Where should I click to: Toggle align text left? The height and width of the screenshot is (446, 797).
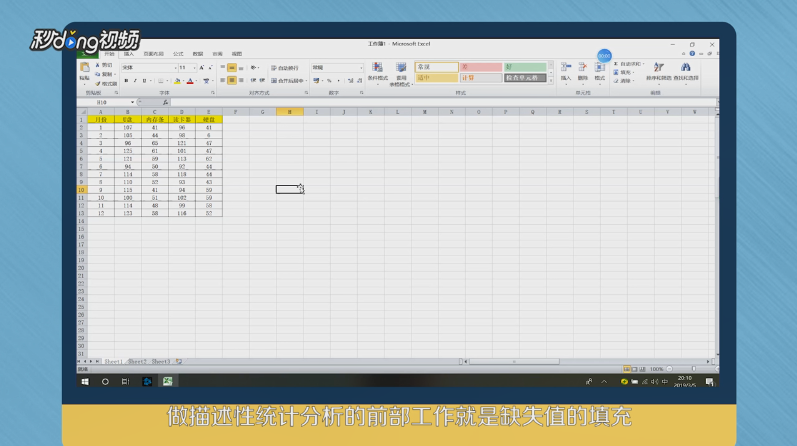coord(223,80)
